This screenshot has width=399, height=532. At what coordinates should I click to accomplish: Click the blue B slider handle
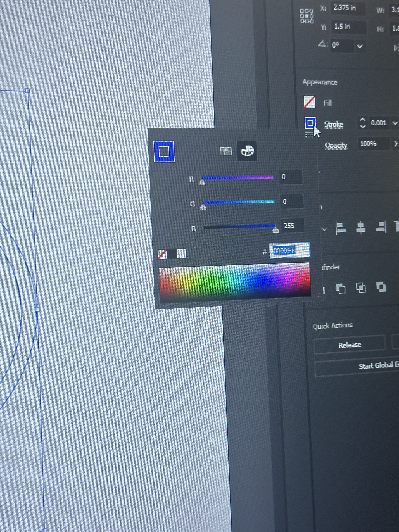(276, 230)
